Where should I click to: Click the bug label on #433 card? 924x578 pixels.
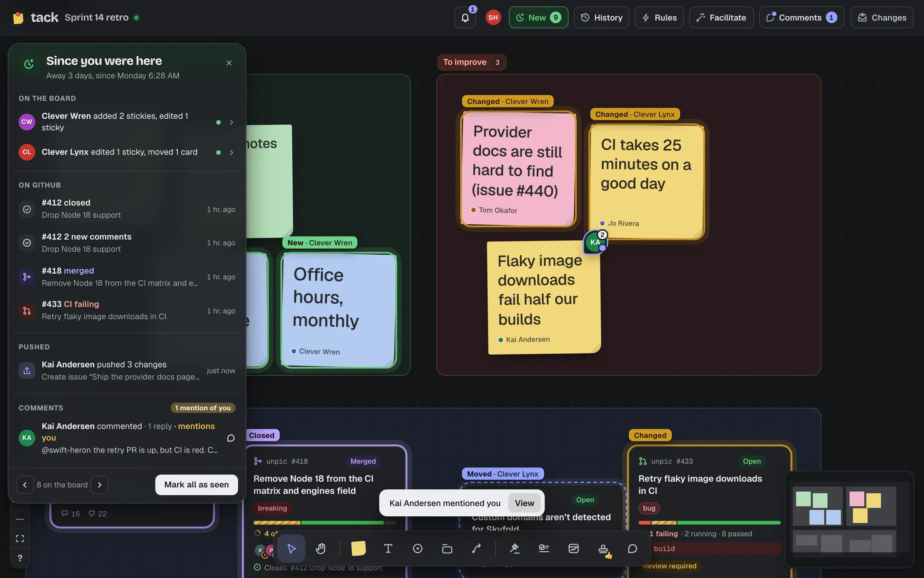[649, 508]
